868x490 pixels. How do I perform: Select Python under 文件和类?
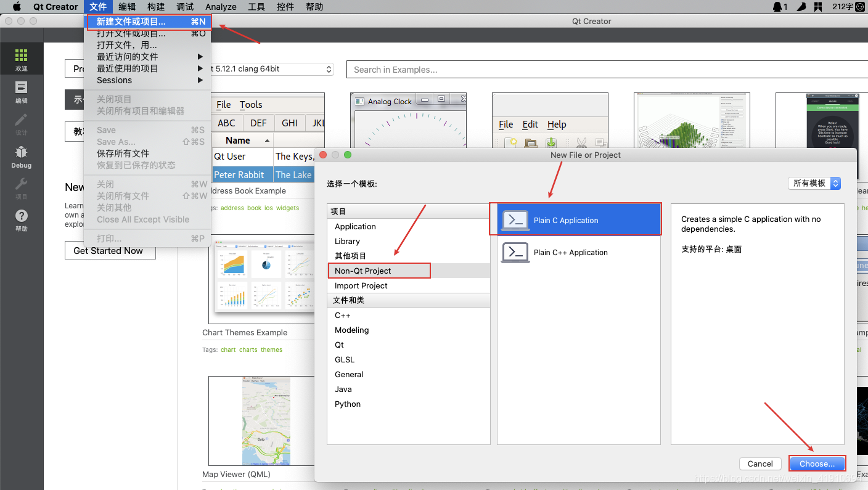[x=409, y=404]
